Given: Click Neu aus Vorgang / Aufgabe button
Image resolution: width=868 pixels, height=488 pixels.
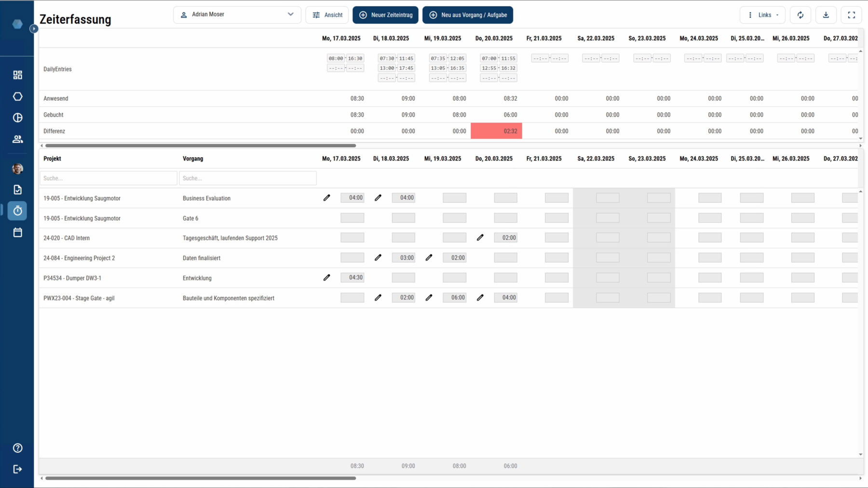Looking at the screenshot, I should (x=468, y=15).
